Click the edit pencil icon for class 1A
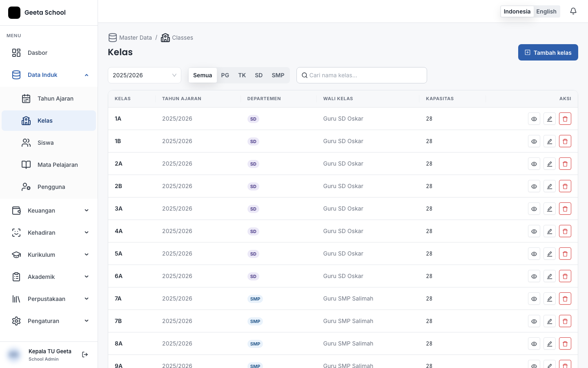588x368 pixels. pos(550,119)
